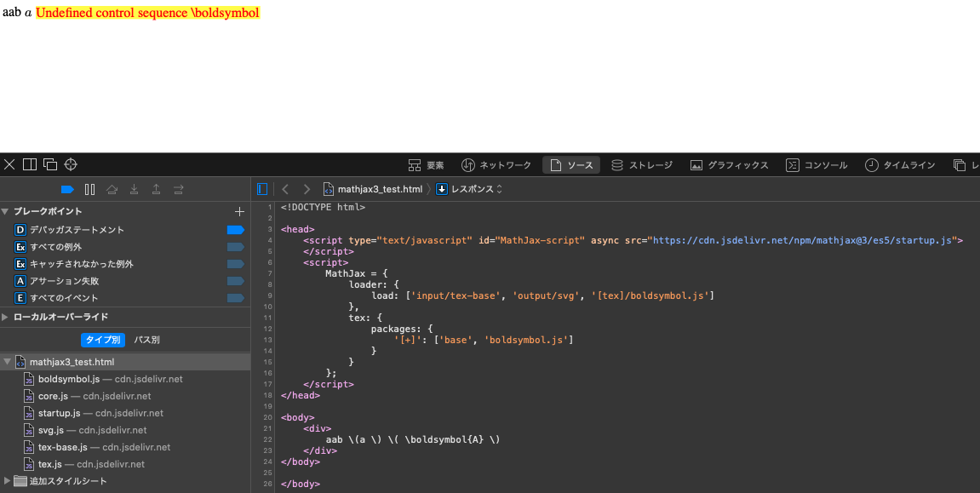Click the folder icon of 追加スタイルシート
This screenshot has width=980, height=493.
[20, 481]
